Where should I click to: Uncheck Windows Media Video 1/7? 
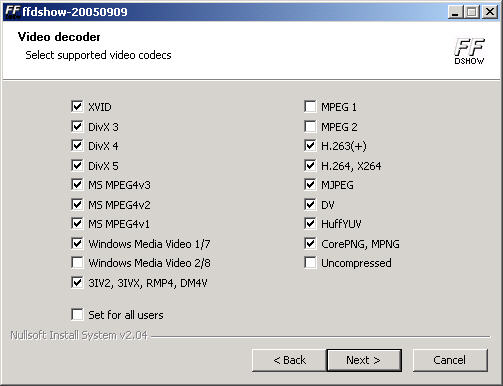pos(77,243)
